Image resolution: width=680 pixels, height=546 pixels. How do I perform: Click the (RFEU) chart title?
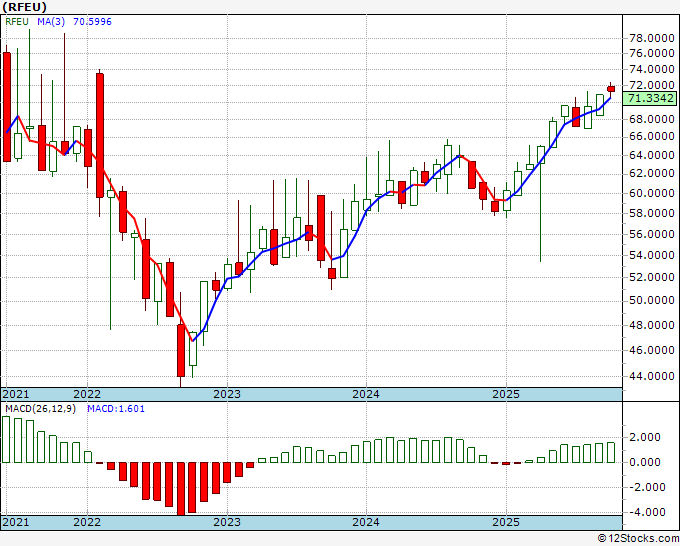point(24,7)
